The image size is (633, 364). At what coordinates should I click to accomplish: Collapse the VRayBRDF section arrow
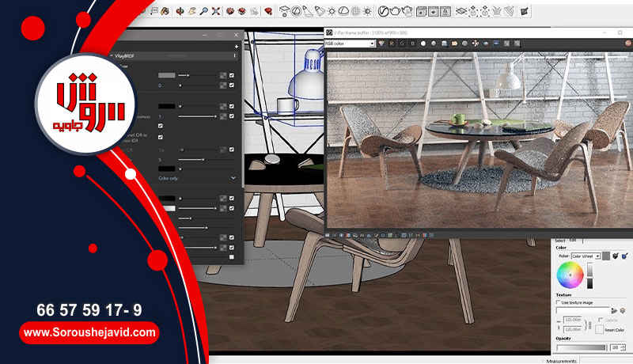coord(111,55)
